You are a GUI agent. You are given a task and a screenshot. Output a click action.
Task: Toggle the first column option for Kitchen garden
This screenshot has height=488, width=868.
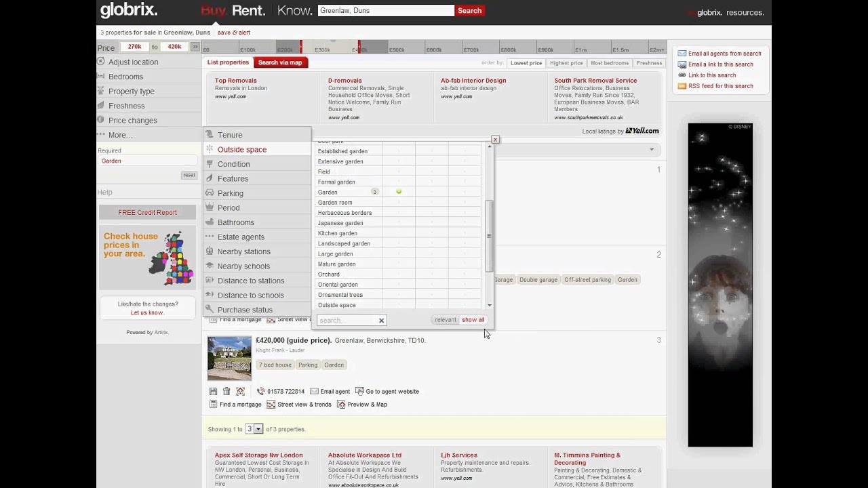tap(399, 233)
